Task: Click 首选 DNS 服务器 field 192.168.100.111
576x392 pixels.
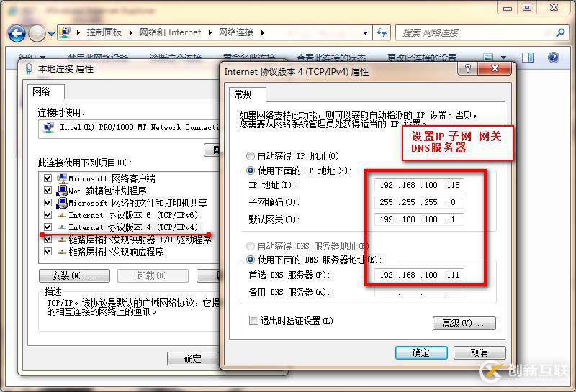Action: pyautogui.click(x=419, y=275)
